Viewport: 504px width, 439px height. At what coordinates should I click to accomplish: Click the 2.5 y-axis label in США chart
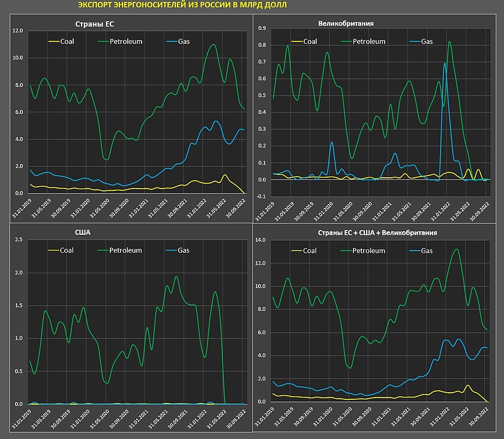coord(17,240)
